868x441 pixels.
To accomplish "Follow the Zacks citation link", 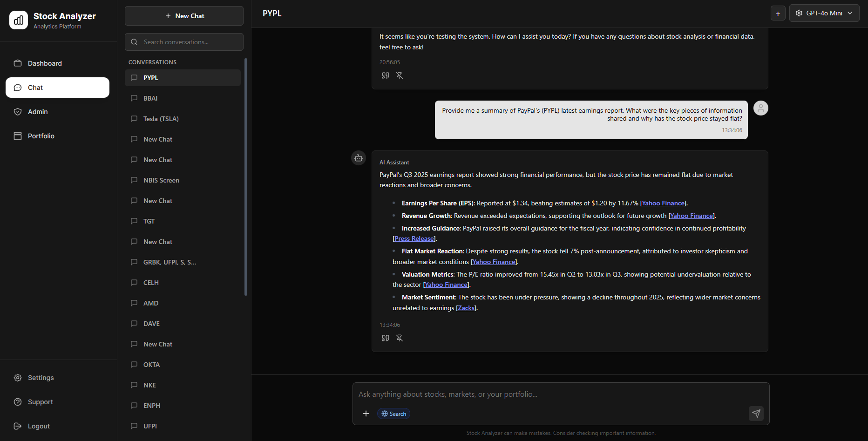I will [x=466, y=308].
